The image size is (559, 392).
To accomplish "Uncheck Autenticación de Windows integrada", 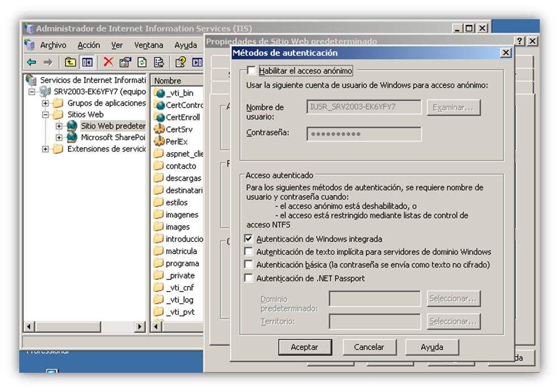I will click(x=249, y=239).
